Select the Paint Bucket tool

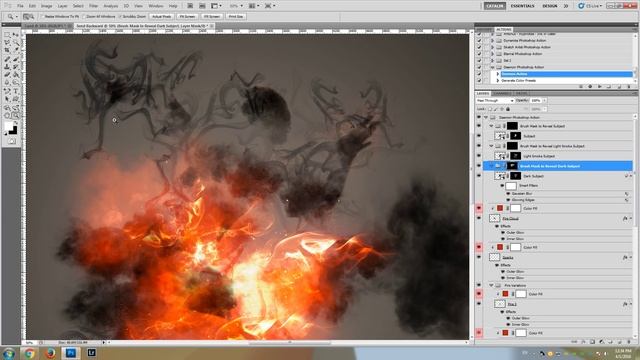click(16, 74)
